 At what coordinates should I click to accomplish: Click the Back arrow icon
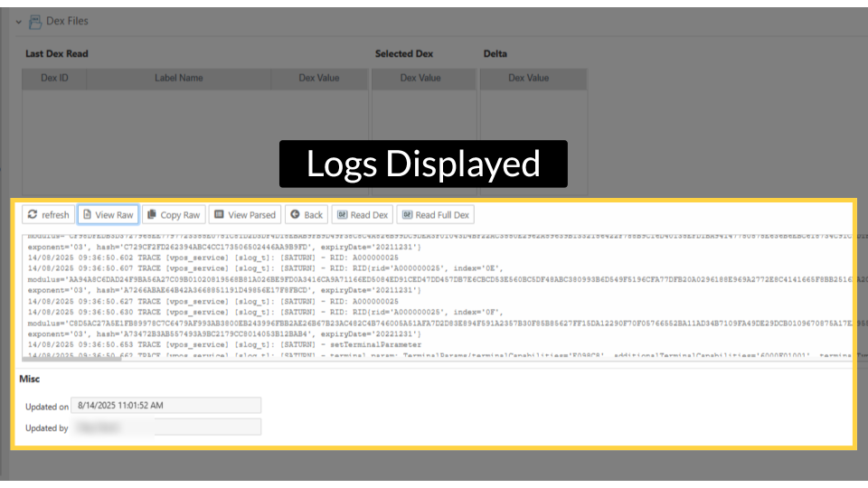click(x=295, y=215)
